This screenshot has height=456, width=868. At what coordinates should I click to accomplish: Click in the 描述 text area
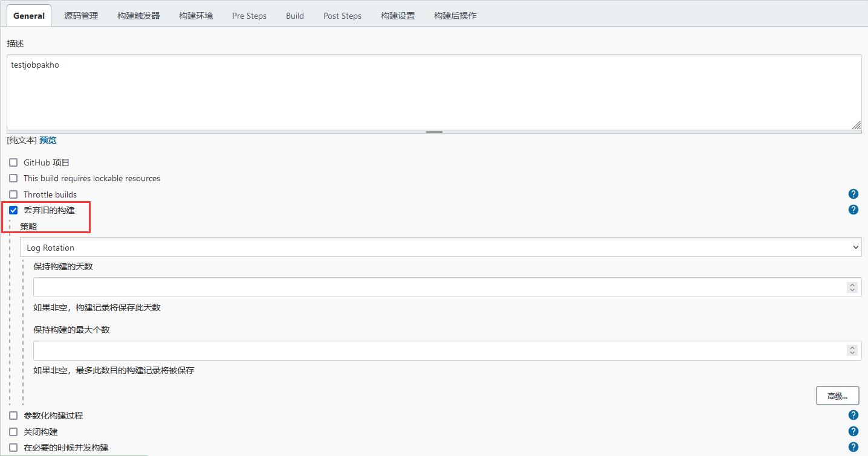point(434,92)
